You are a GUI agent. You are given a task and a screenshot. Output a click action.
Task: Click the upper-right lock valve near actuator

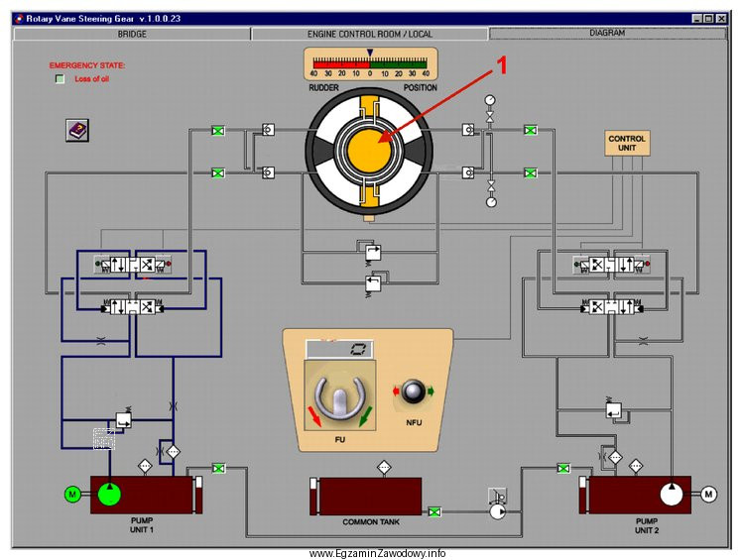[468, 130]
